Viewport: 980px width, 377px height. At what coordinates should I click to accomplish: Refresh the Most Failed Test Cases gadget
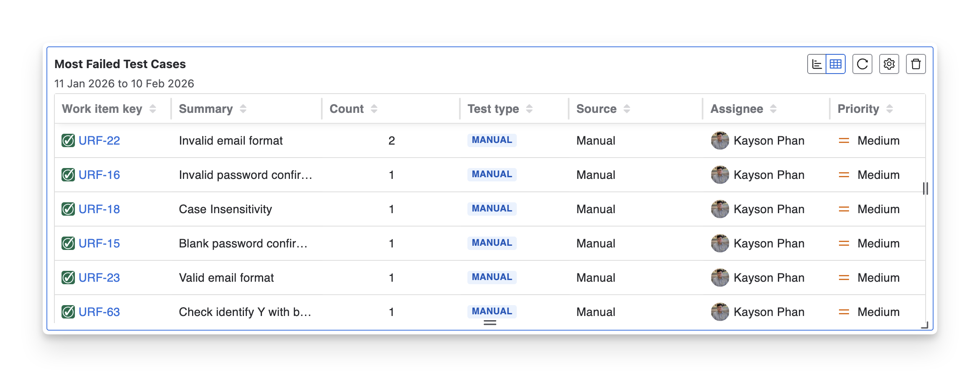[862, 64]
